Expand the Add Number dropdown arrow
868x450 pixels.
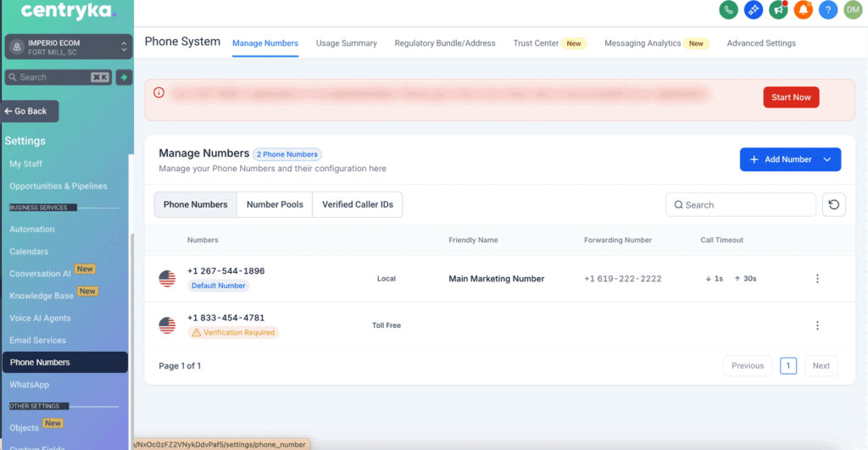pos(827,159)
